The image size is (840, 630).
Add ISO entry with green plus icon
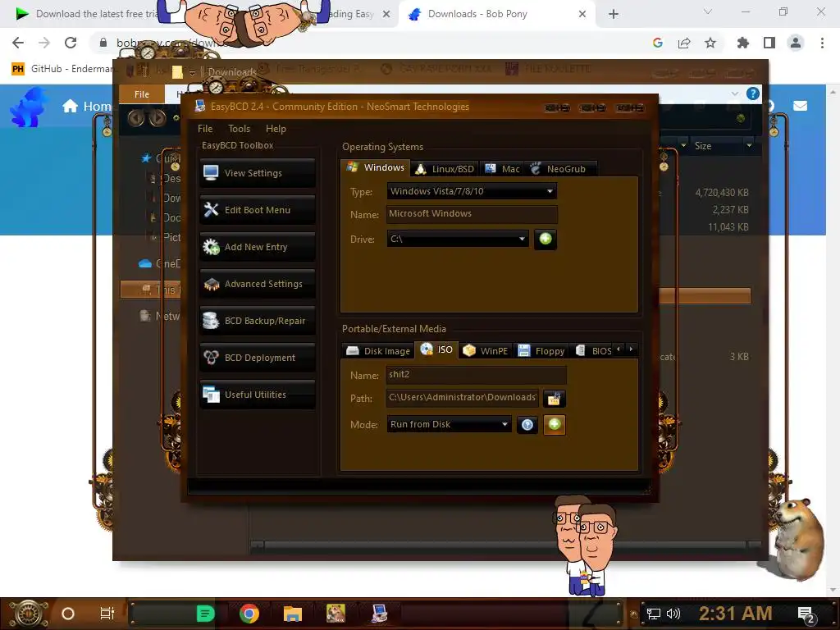(555, 424)
